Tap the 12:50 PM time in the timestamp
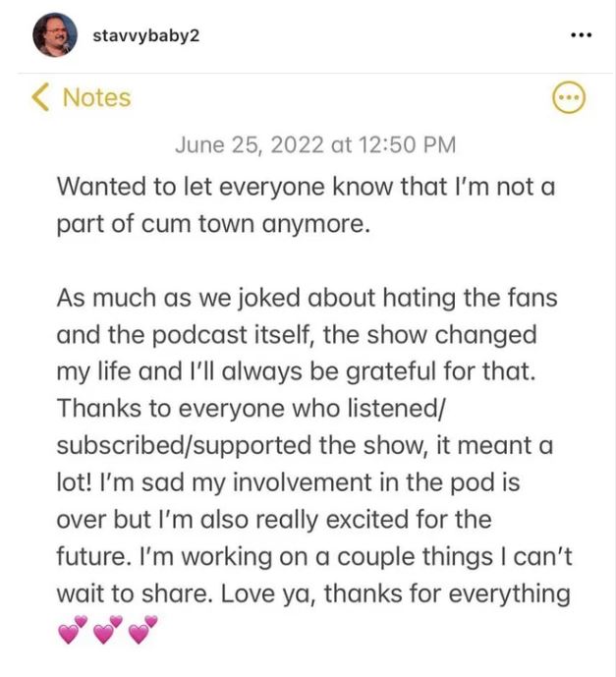This screenshot has width=616, height=677. (x=406, y=144)
